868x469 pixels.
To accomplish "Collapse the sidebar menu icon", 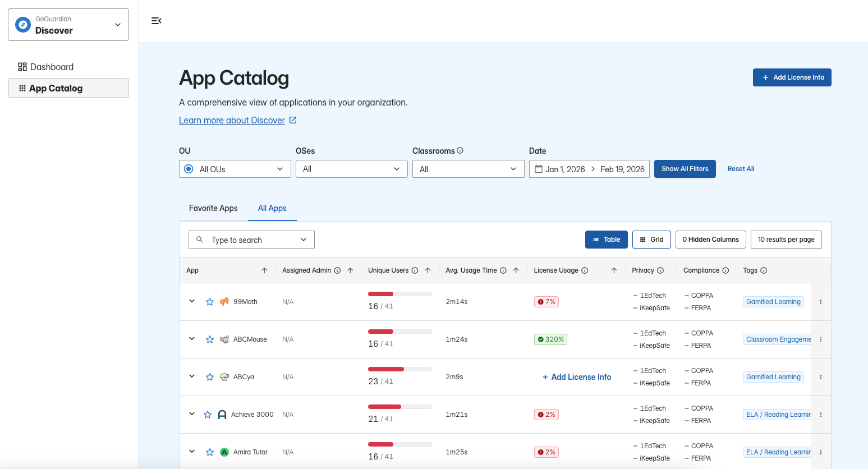I will [x=157, y=21].
